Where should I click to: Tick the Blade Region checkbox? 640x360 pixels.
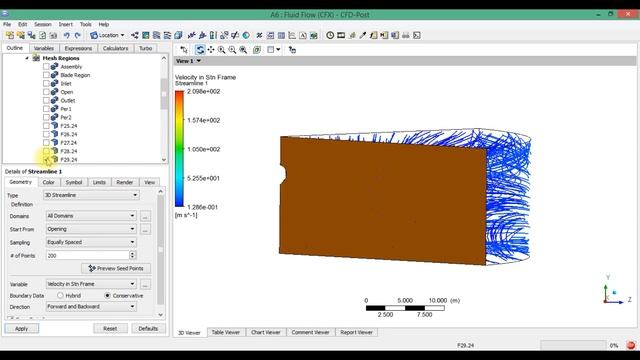(x=46, y=75)
